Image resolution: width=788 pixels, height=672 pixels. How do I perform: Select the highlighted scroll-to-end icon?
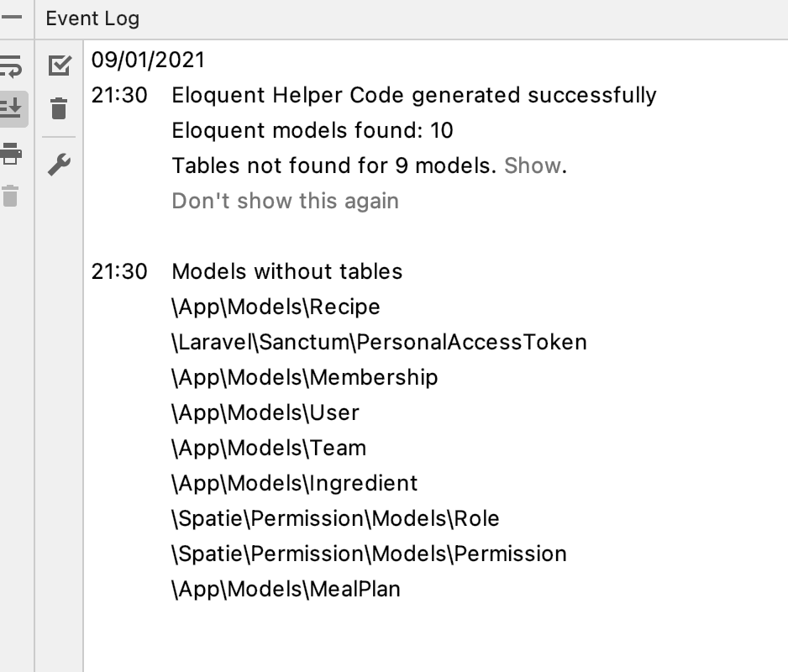(11, 108)
